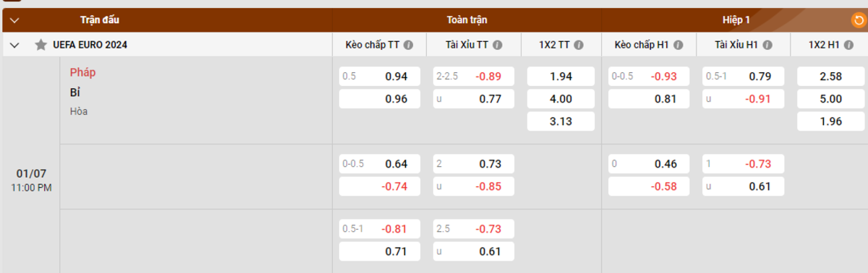The width and height of the screenshot is (868, 273).
Task: Open info icon next to Tài Xỉu H1
Action: point(767,45)
